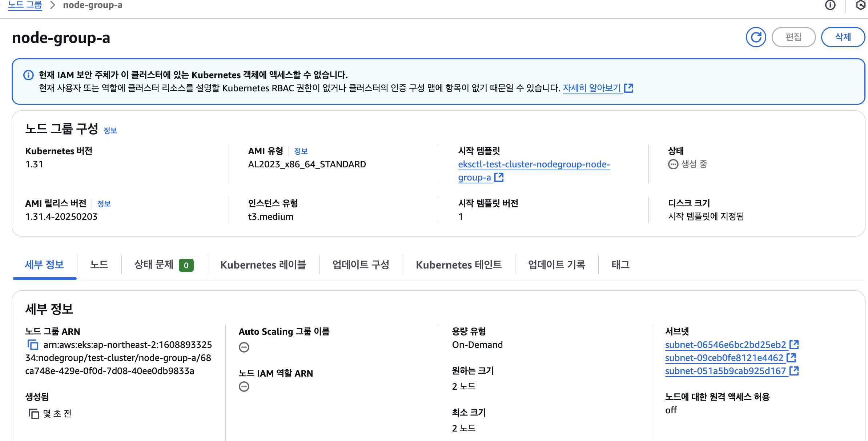Copy the creation time value

[34, 414]
